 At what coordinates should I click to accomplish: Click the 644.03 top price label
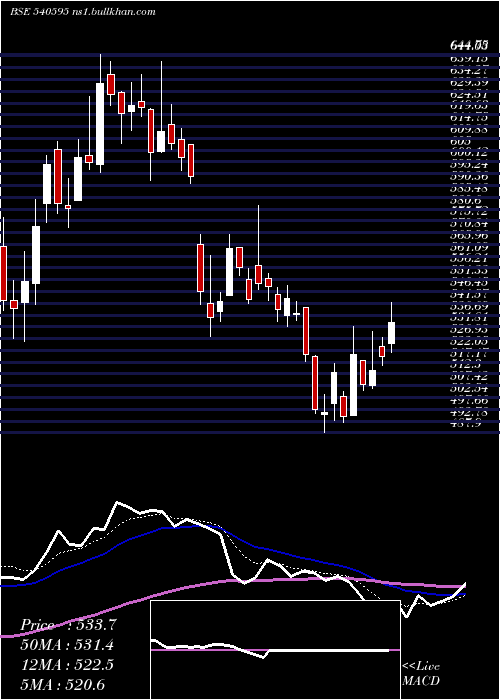coord(468,45)
